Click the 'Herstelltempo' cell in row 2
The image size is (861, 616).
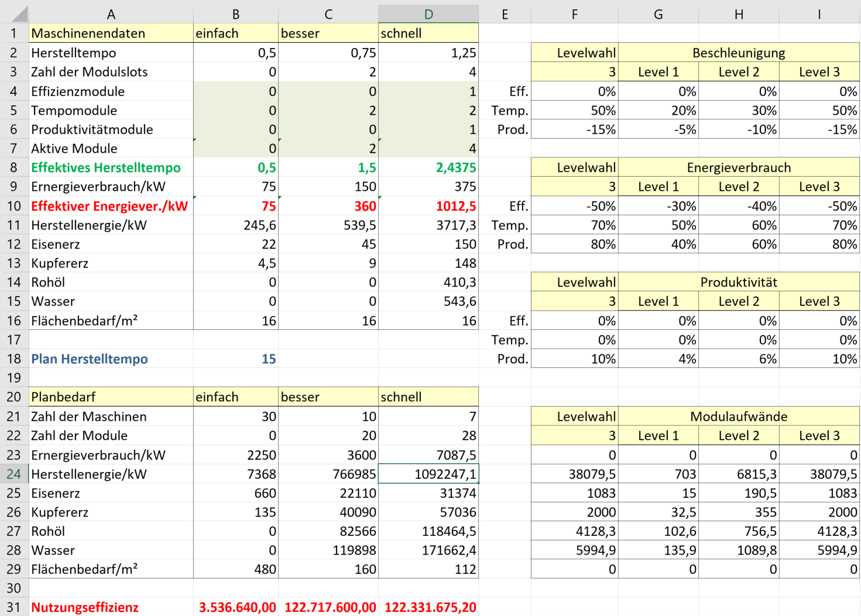111,53
